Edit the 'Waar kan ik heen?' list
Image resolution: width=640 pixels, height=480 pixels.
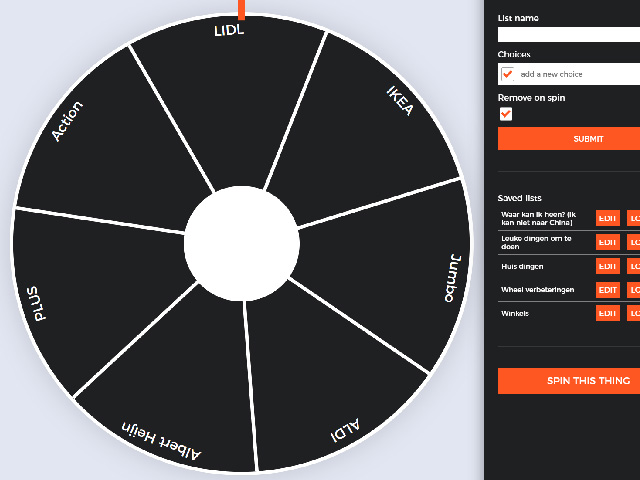point(607,218)
